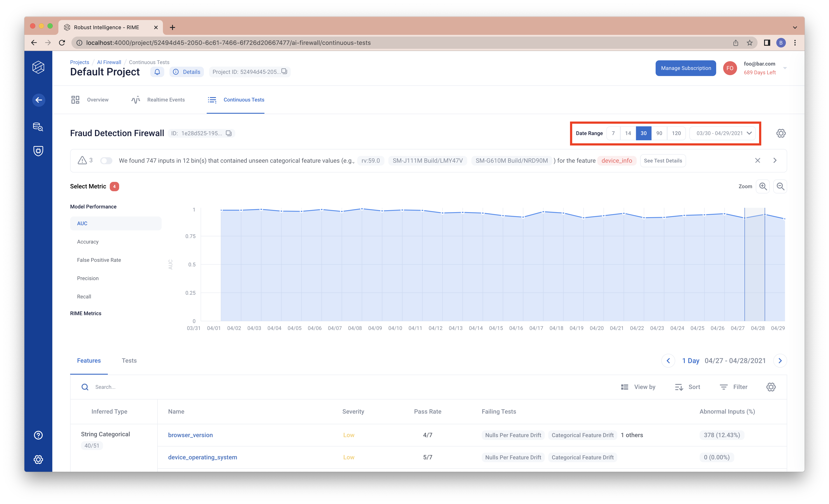Select the AUC metric
Image resolution: width=829 pixels, height=504 pixels.
116,223
